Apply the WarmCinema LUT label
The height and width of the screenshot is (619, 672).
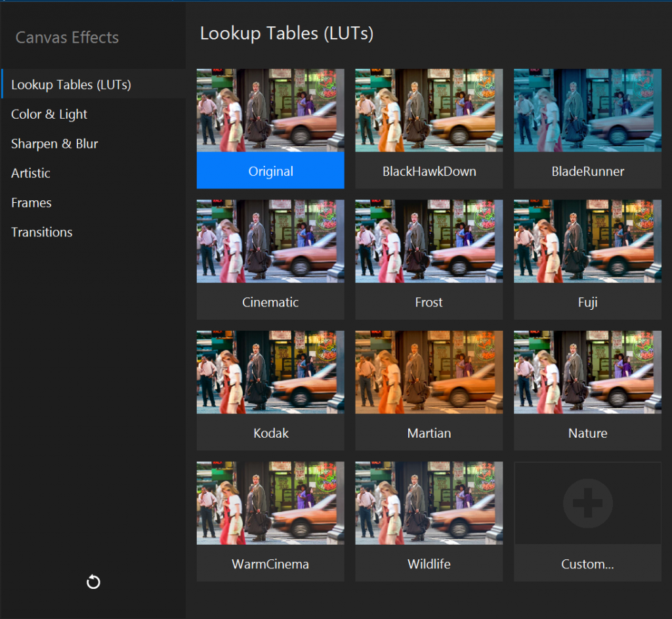pyautogui.click(x=270, y=563)
